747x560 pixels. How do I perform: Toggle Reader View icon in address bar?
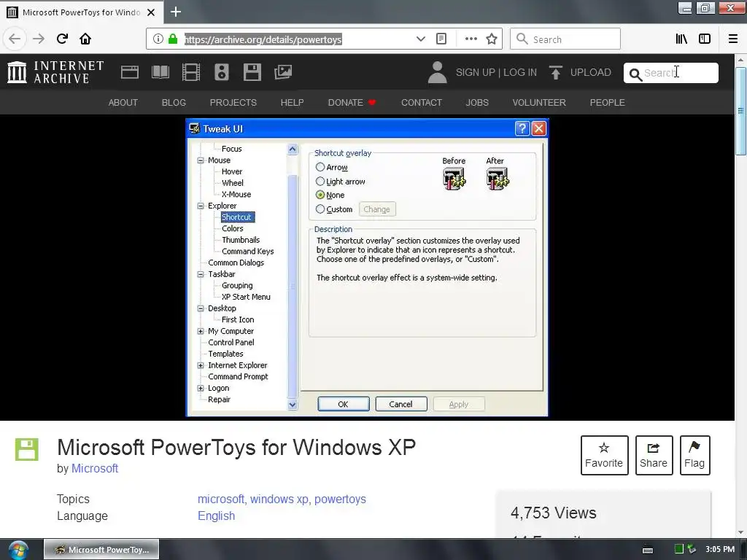coord(441,39)
